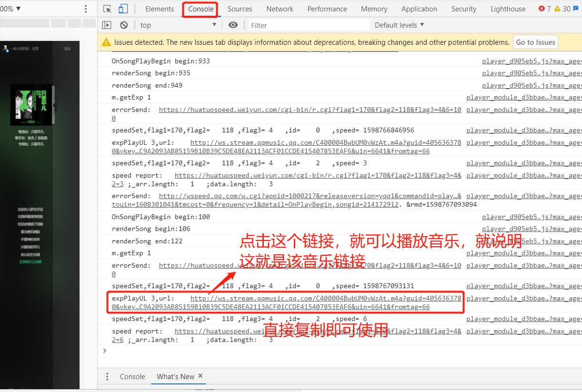Viewport: 582px width, 392px height.
Task: Open the top JavaScript context dropdown
Action: (178, 25)
